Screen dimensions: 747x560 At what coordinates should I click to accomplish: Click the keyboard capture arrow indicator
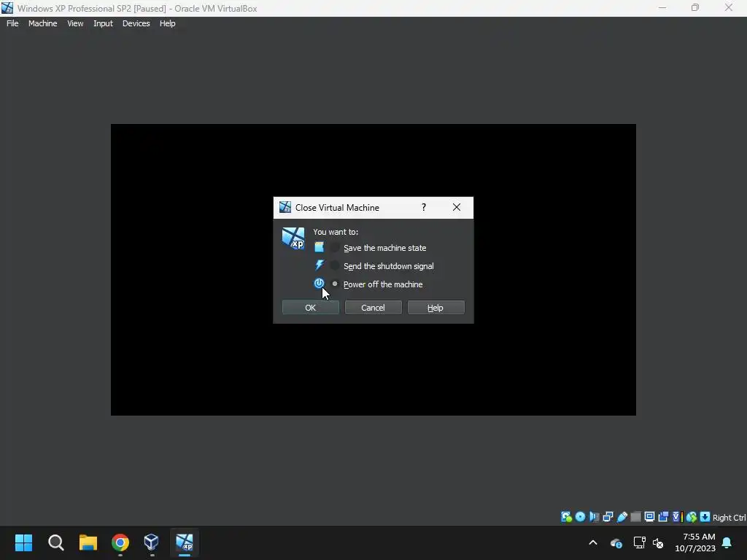[705, 517]
